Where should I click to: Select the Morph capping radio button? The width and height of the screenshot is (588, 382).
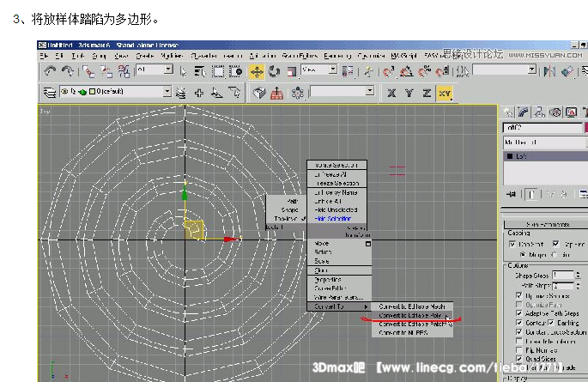click(523, 255)
